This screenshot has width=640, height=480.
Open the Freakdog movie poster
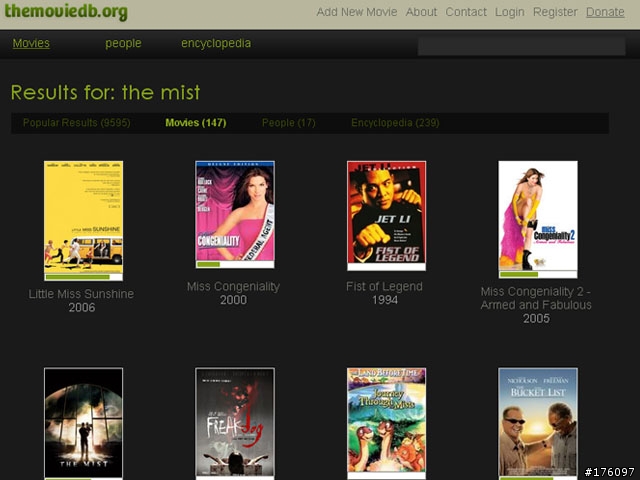(235, 424)
